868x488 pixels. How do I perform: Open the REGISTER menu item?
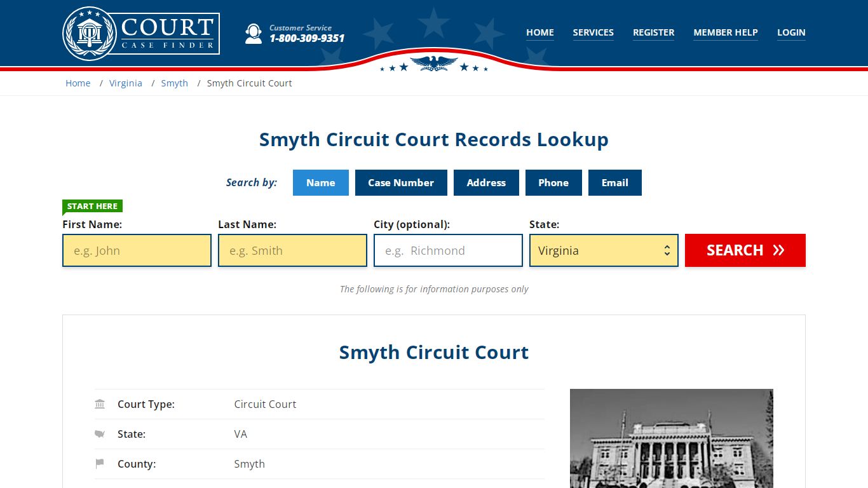coord(654,32)
